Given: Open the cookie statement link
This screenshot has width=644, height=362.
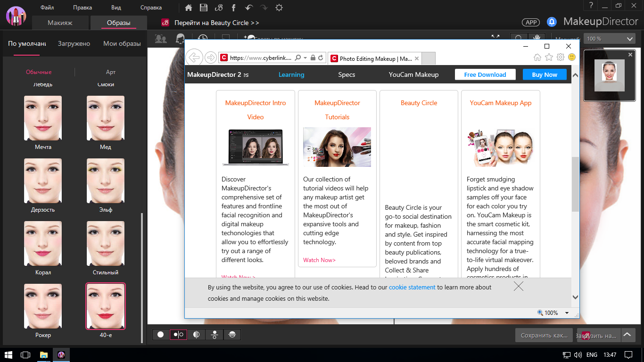Looking at the screenshot, I should click(412, 287).
